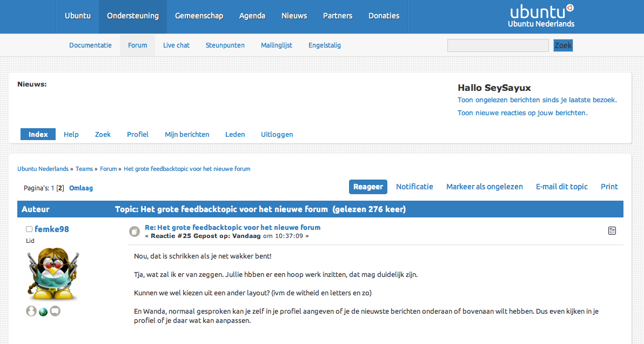644x344 pixels.
Task: Print the topic
Action: 609,187
